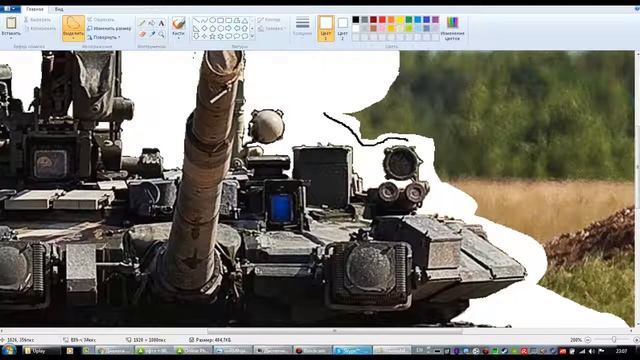
Task: Choose the straight line shape
Action: click(196, 20)
